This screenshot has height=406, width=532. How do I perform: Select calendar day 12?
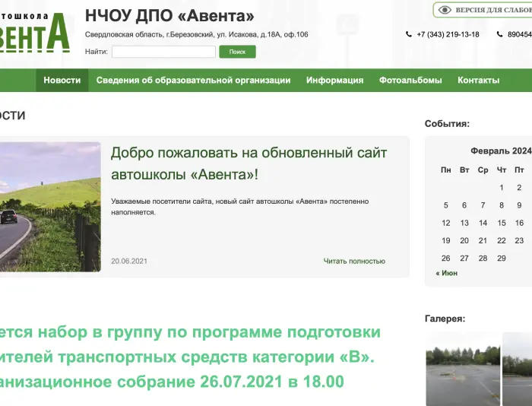446,223
